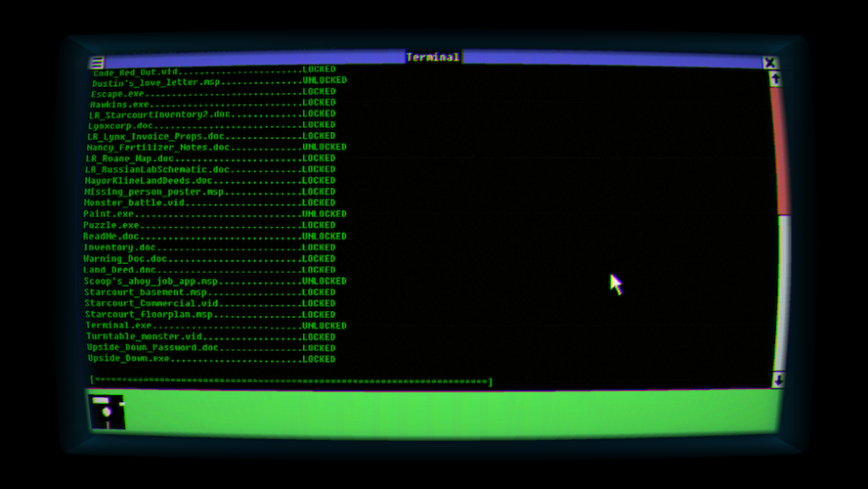Click the red scrollbar thumb
The height and width of the screenshot is (489, 868).
(780, 151)
